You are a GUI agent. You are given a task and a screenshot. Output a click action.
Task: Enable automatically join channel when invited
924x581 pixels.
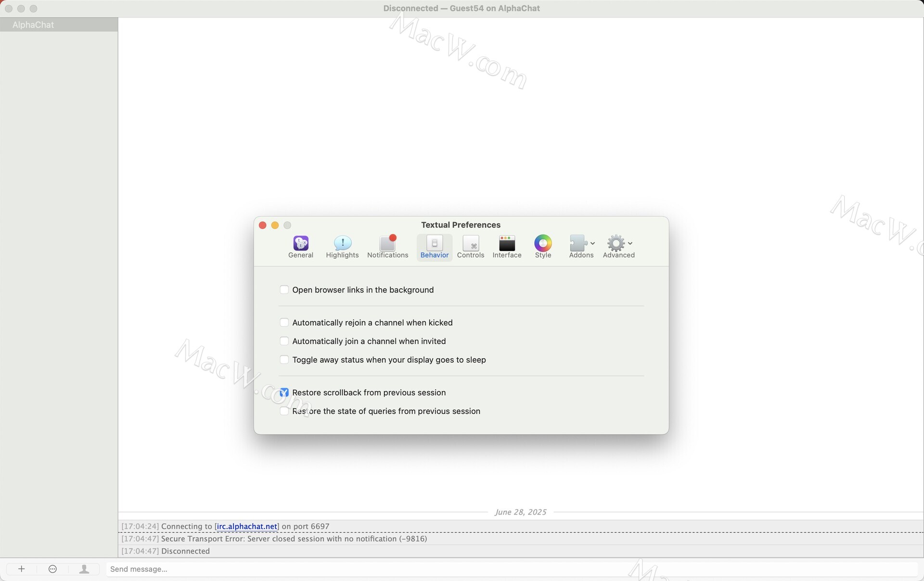pyautogui.click(x=284, y=341)
